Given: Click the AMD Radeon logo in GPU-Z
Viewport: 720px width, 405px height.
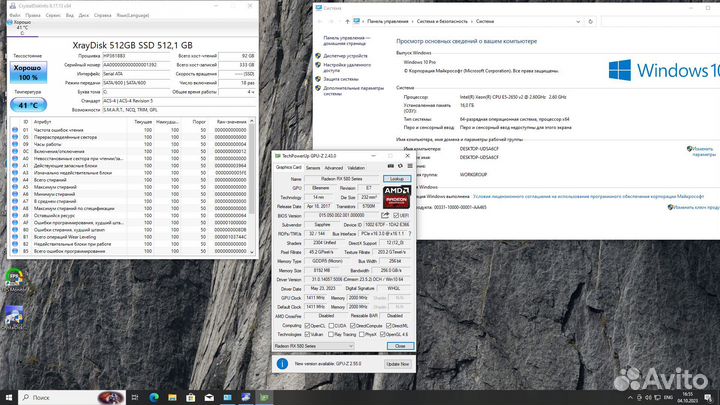Looking at the screenshot, I should point(397,197).
